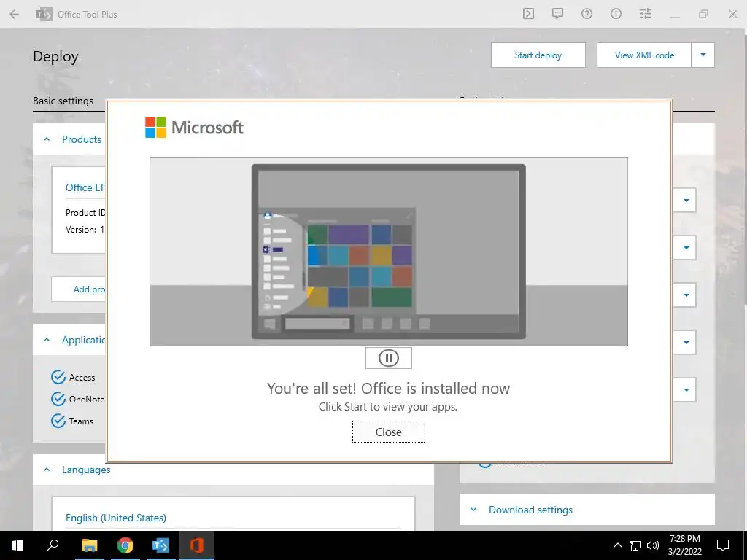This screenshot has height=560, width=747.
Task: Open Google Chrome from taskbar
Action: click(125, 545)
